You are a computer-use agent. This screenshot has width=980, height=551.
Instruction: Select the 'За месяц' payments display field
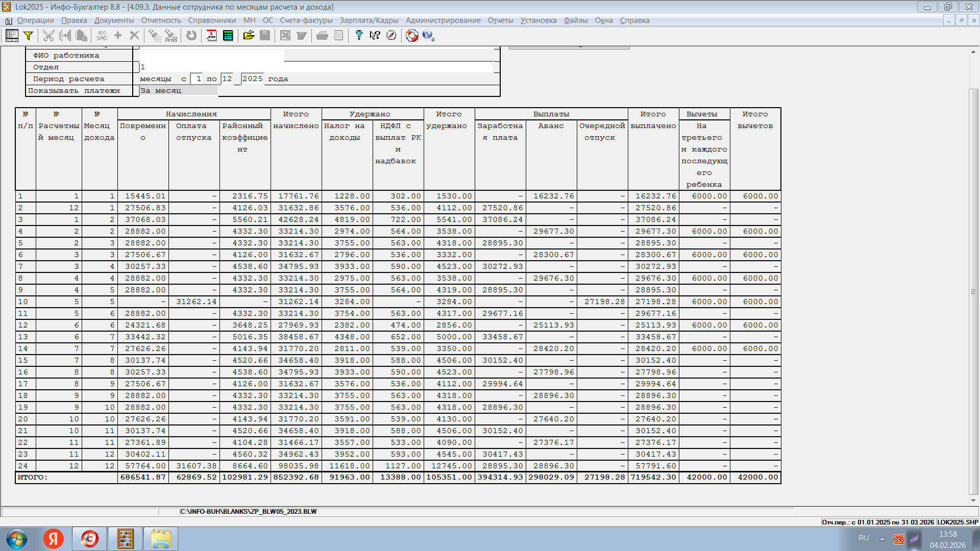(178, 90)
